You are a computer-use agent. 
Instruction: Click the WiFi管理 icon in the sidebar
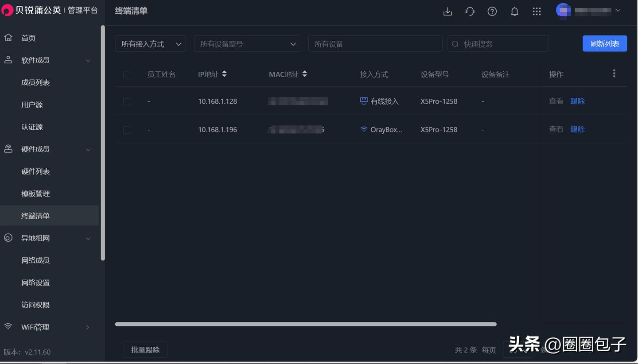8,327
